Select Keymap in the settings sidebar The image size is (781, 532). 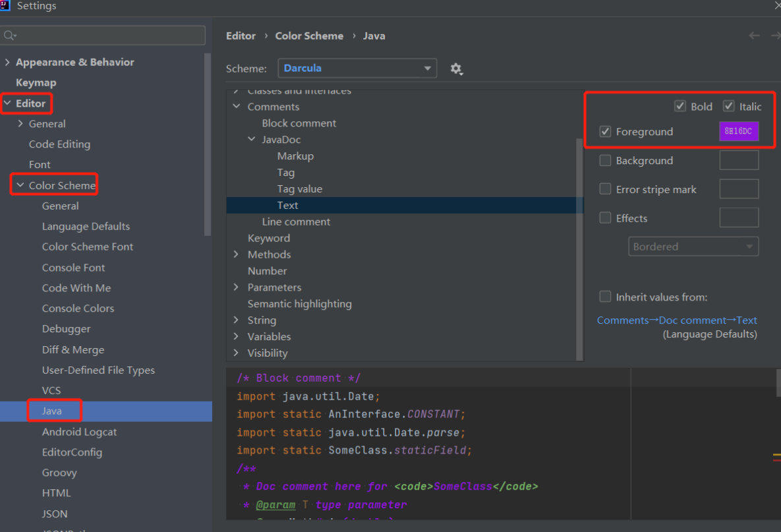(36, 82)
